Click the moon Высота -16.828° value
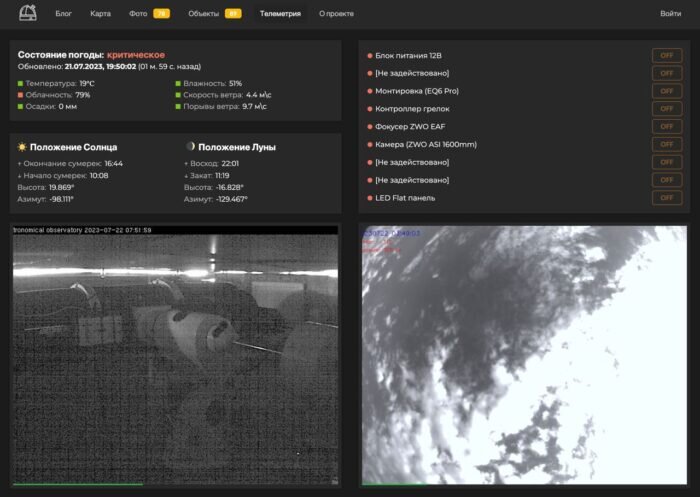 click(229, 188)
